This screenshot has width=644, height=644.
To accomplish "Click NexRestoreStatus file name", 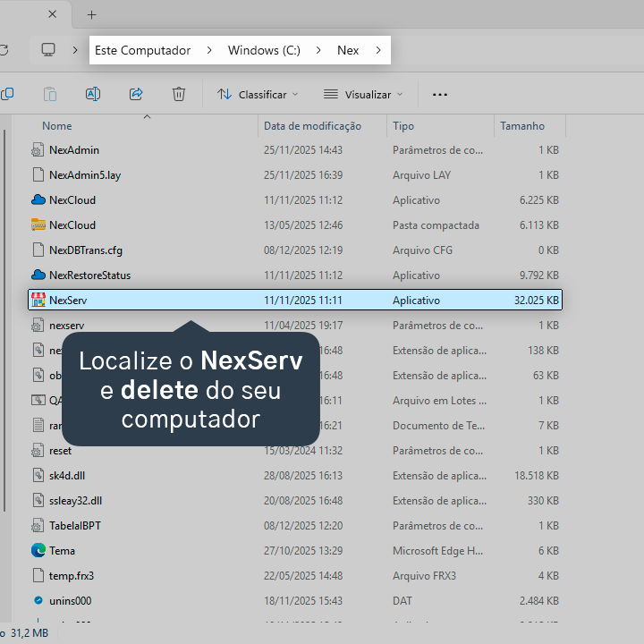I will pyautogui.click(x=90, y=275).
